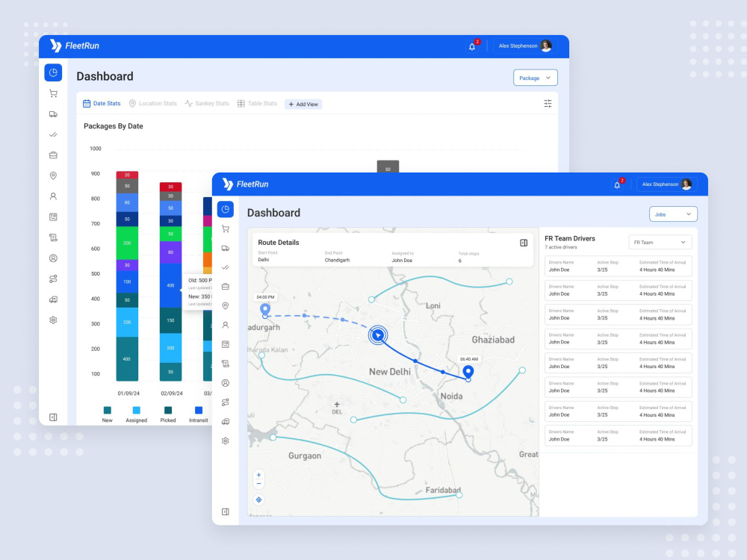Click the Delhi start point value
This screenshot has height=560, width=747.
264,260
